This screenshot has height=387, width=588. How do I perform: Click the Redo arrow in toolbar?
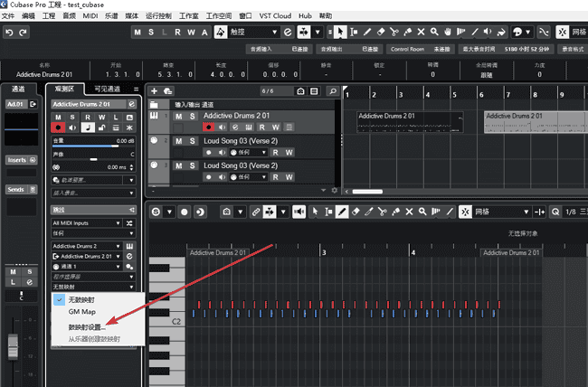point(23,33)
